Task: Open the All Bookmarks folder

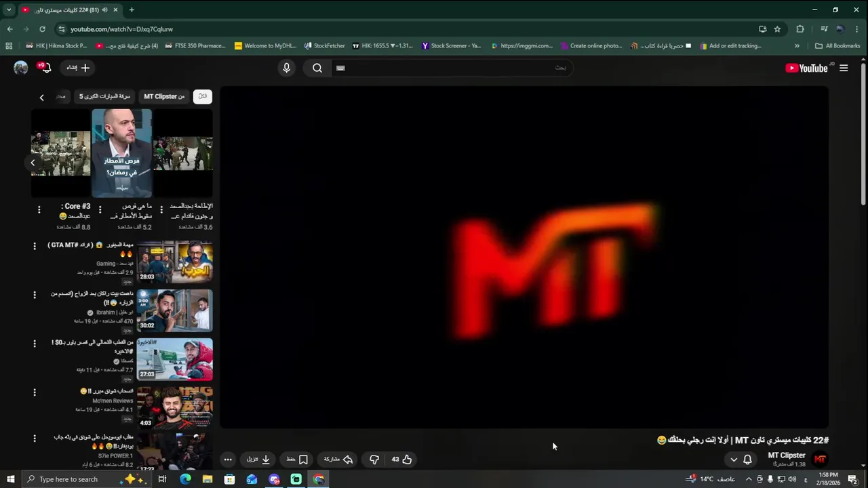Action: pos(837,46)
